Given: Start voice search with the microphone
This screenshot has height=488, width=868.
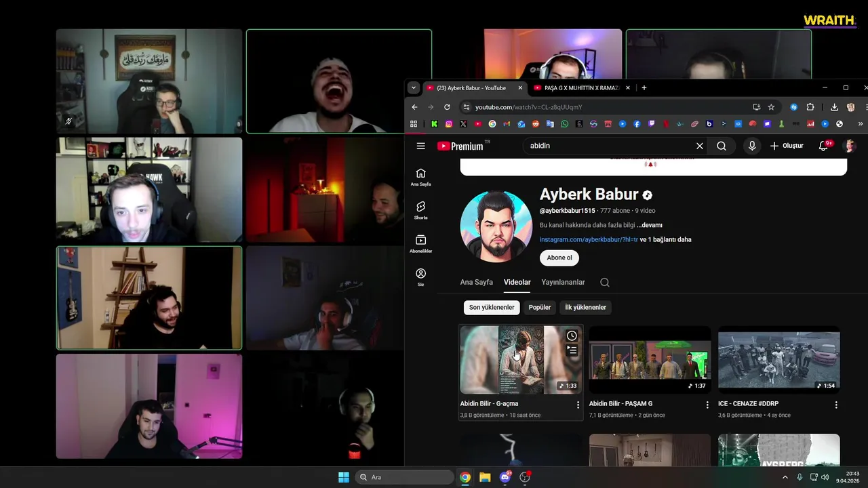Looking at the screenshot, I should coord(751,146).
